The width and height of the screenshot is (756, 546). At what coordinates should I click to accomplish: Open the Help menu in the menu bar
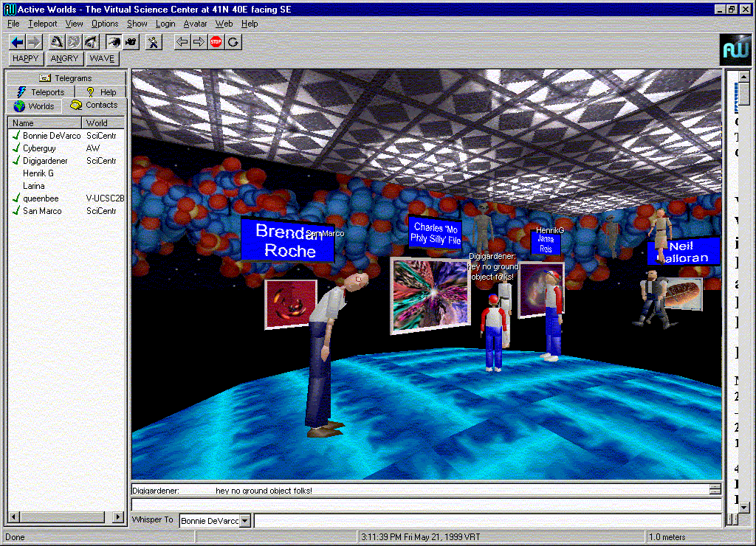[250, 24]
